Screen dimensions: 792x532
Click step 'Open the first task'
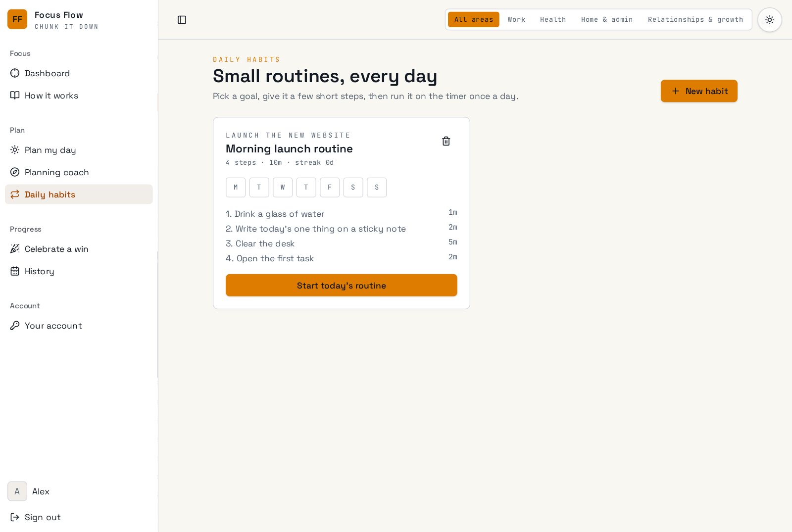point(270,258)
